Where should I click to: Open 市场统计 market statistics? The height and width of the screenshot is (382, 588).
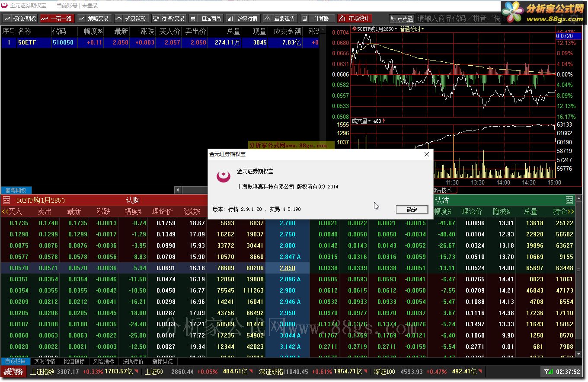pos(355,19)
